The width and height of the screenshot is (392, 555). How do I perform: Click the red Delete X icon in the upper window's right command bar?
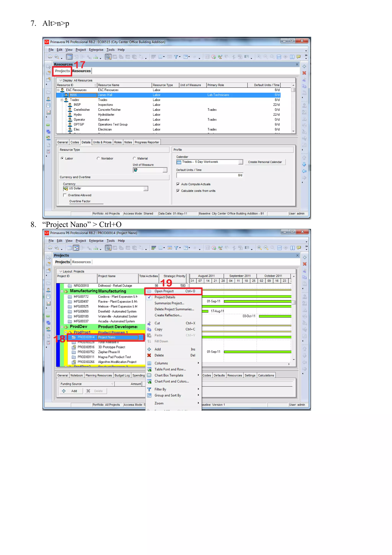[x=304, y=73]
